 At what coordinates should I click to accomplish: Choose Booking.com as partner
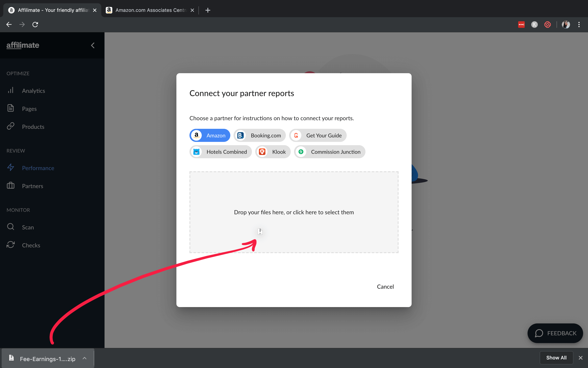pos(259,135)
